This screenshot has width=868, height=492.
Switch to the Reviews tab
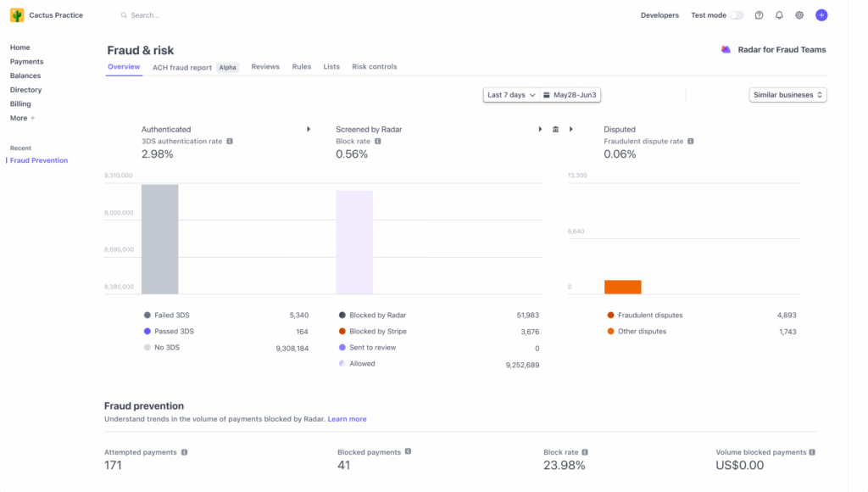[x=265, y=66]
